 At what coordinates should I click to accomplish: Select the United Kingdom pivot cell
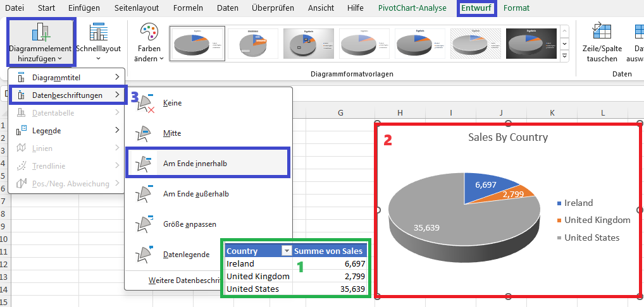pyautogui.click(x=258, y=276)
